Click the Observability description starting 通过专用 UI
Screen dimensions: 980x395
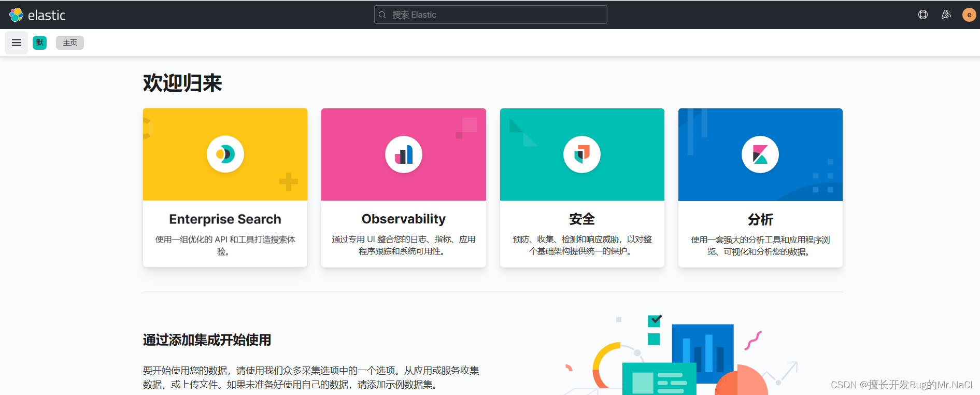pos(404,245)
